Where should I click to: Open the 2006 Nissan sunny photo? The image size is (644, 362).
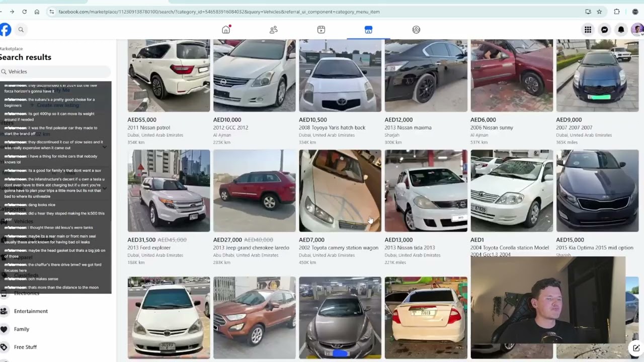click(512, 75)
